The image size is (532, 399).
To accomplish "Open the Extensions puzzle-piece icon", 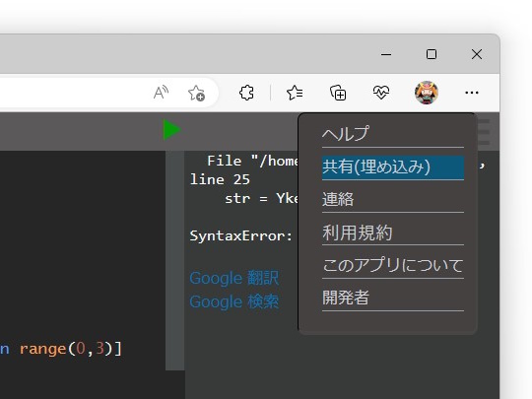I will [x=246, y=93].
